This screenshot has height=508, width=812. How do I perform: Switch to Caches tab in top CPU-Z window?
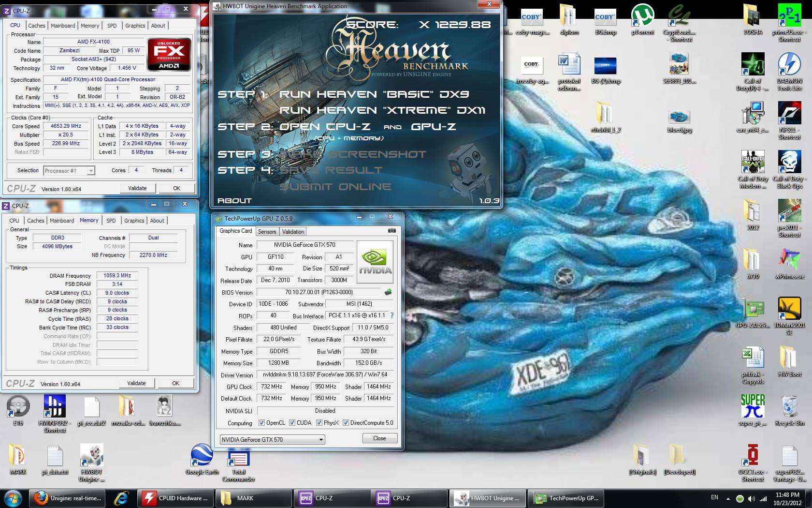point(36,26)
